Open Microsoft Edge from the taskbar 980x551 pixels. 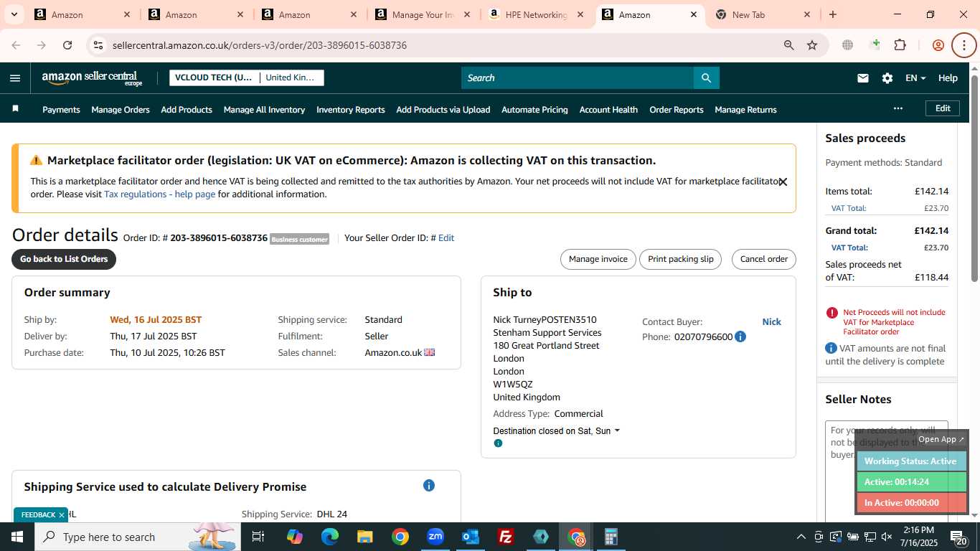[330, 537]
